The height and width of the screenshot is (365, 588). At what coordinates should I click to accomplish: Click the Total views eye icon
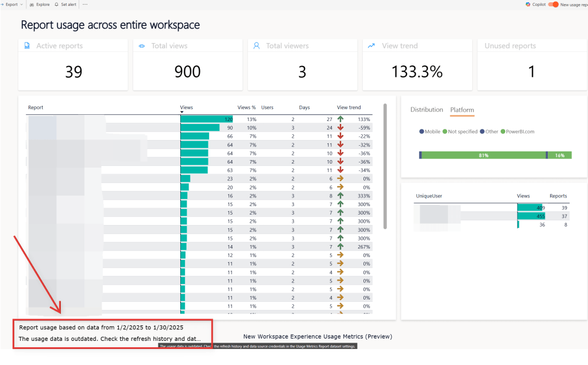pyautogui.click(x=142, y=46)
